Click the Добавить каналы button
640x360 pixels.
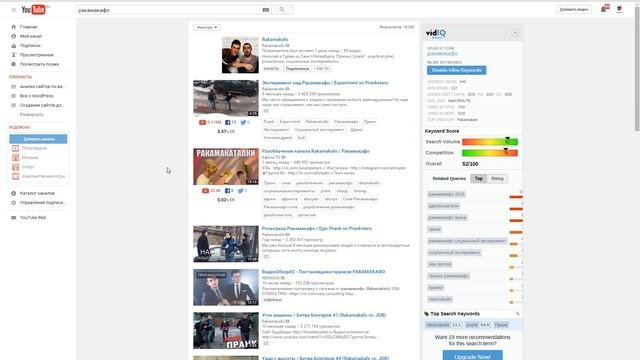(x=38, y=139)
